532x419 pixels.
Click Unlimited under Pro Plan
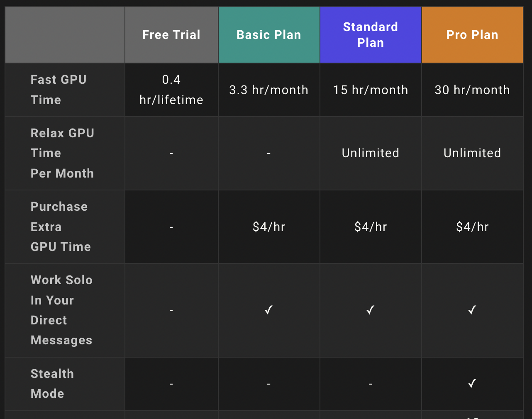(472, 153)
